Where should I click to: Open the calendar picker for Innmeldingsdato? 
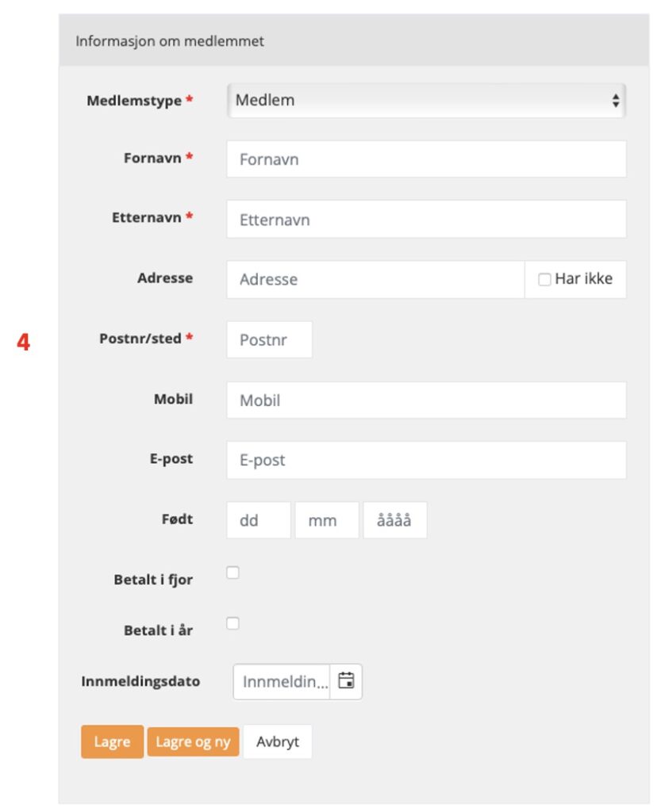[345, 681]
